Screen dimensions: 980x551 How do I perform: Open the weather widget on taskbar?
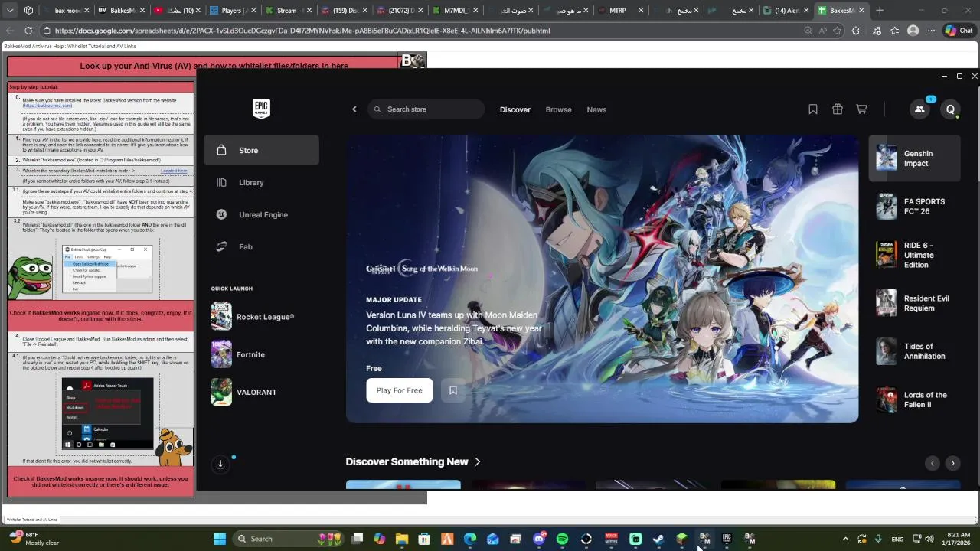click(x=34, y=539)
